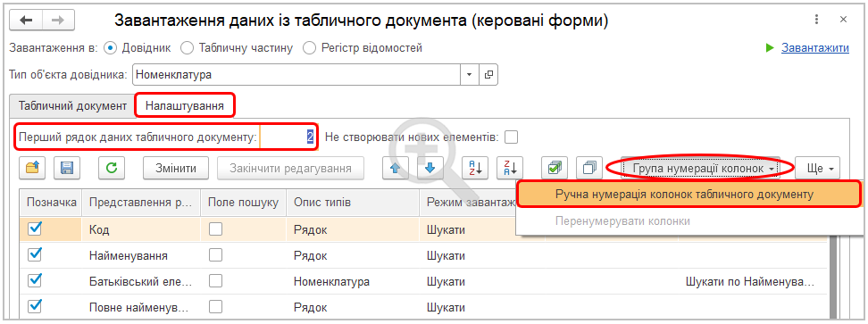Move row up with blue up arrow
This screenshot has height=324, width=868.
pos(396,168)
